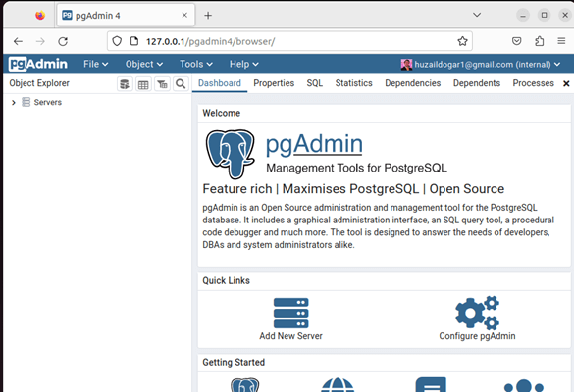
Task: Click the Object Explorer panel title
Action: [39, 83]
